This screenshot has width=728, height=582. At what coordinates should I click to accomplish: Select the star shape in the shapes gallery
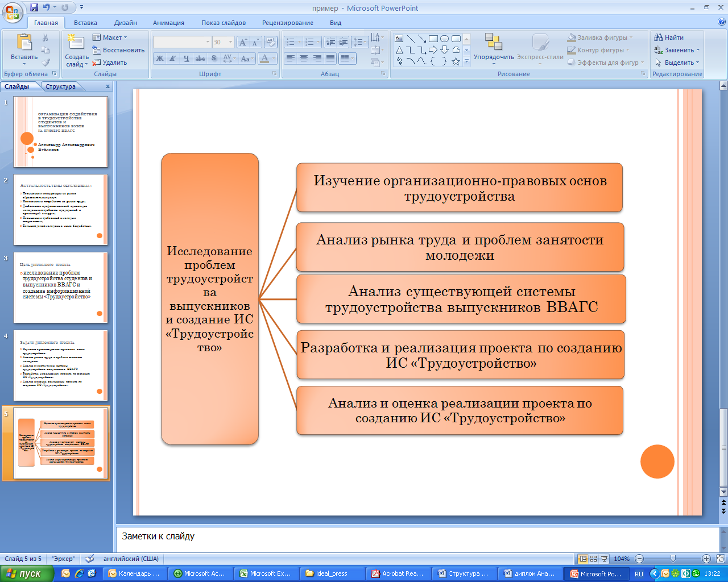coord(456,61)
